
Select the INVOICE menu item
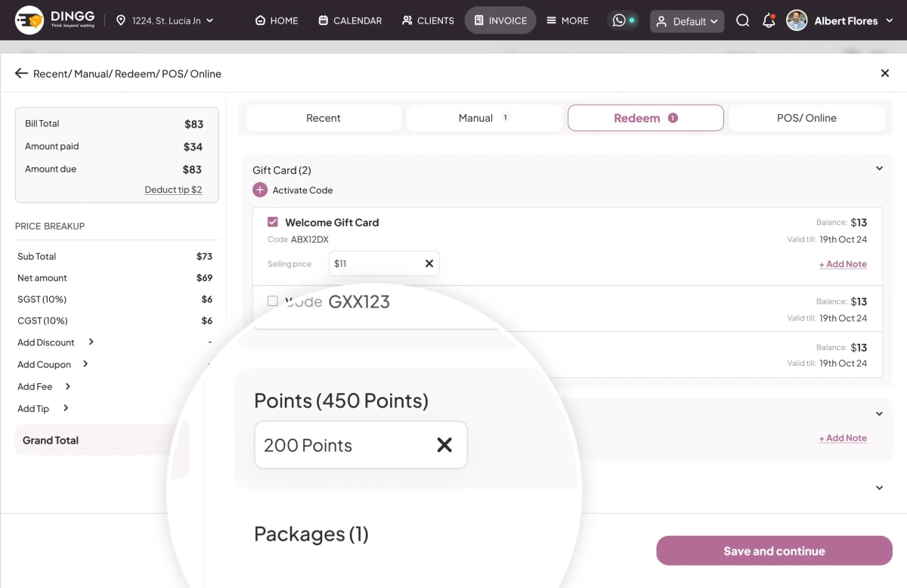point(500,20)
